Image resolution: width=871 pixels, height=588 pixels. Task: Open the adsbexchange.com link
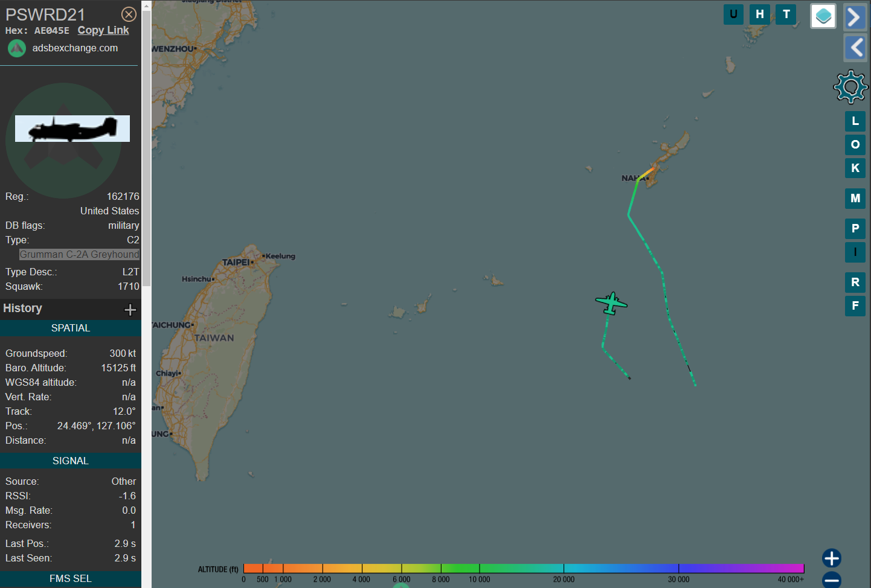tap(75, 48)
